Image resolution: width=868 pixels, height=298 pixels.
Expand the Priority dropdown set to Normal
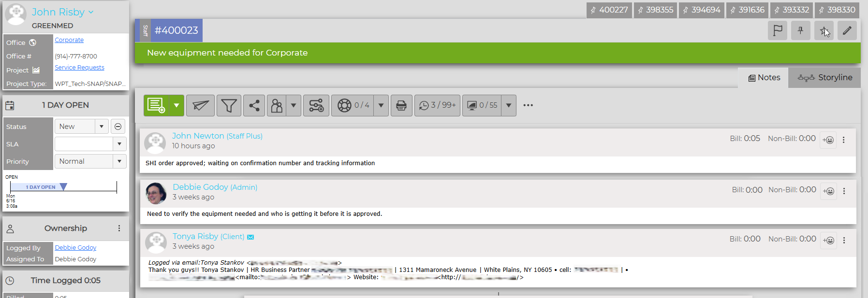pyautogui.click(x=90, y=161)
